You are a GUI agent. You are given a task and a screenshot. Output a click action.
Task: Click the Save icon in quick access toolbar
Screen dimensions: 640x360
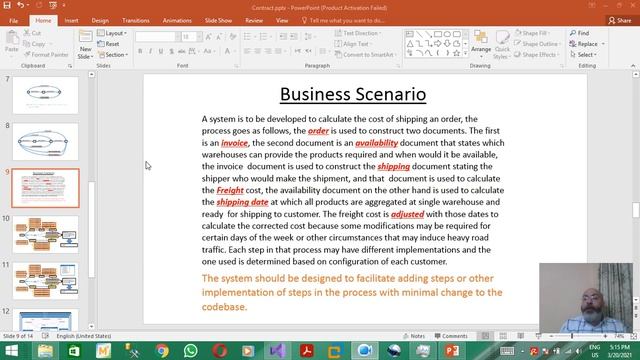[7, 6]
